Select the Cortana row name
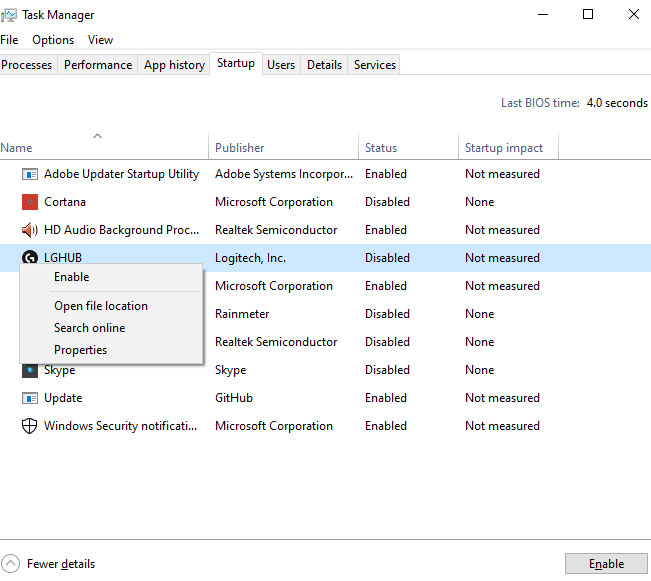The image size is (651, 581). tap(65, 202)
